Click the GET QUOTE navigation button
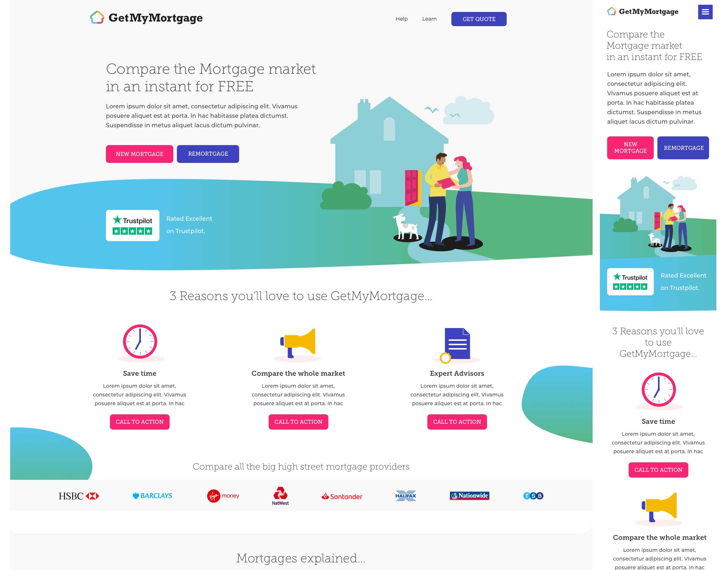 [479, 19]
